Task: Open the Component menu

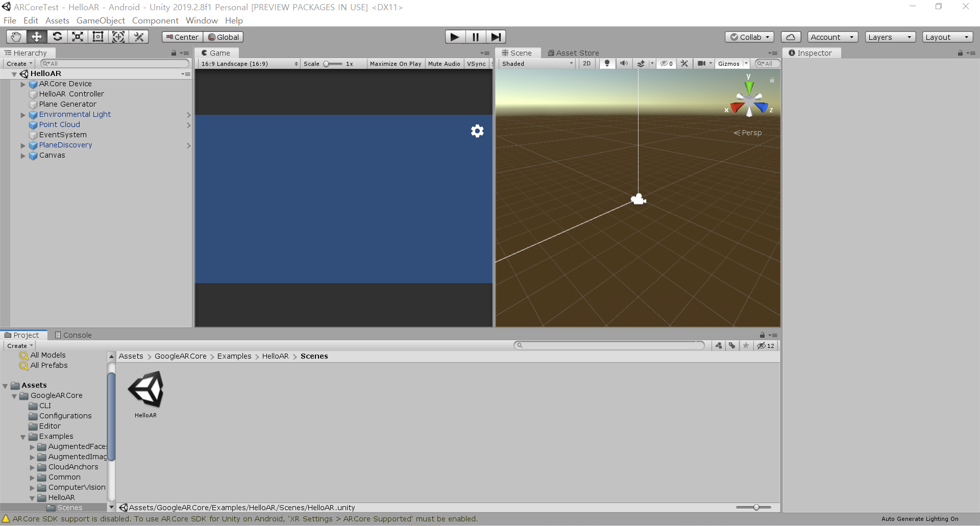Action: [155, 20]
